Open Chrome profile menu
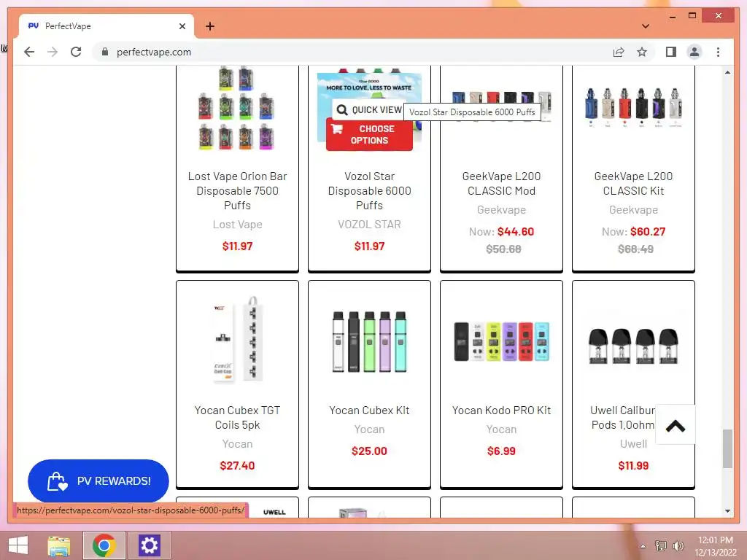This screenshot has height=560, width=747. click(x=694, y=52)
